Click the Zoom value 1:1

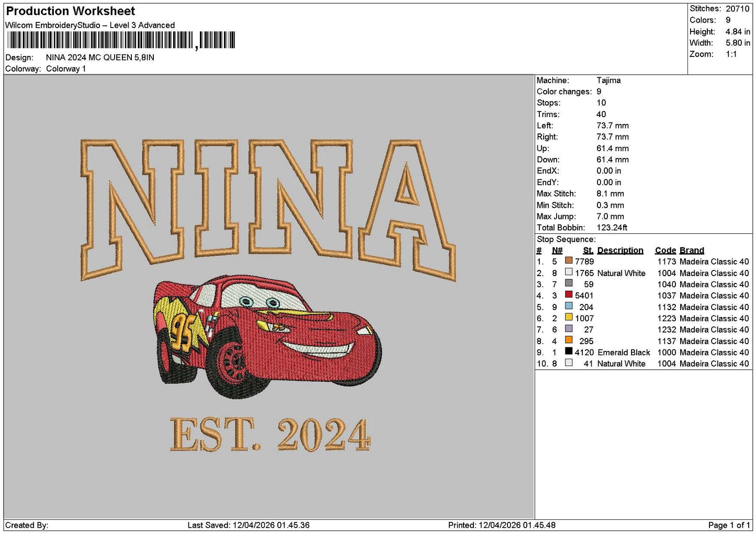(731, 54)
